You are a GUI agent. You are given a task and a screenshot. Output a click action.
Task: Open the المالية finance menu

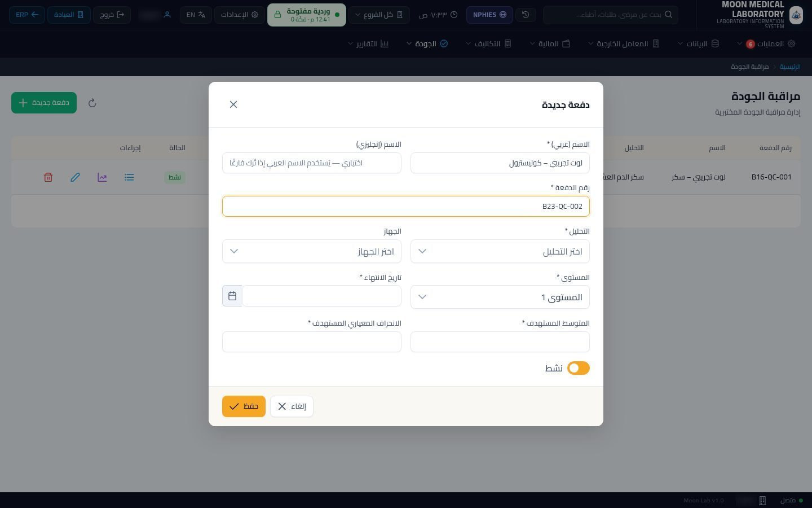click(550, 43)
